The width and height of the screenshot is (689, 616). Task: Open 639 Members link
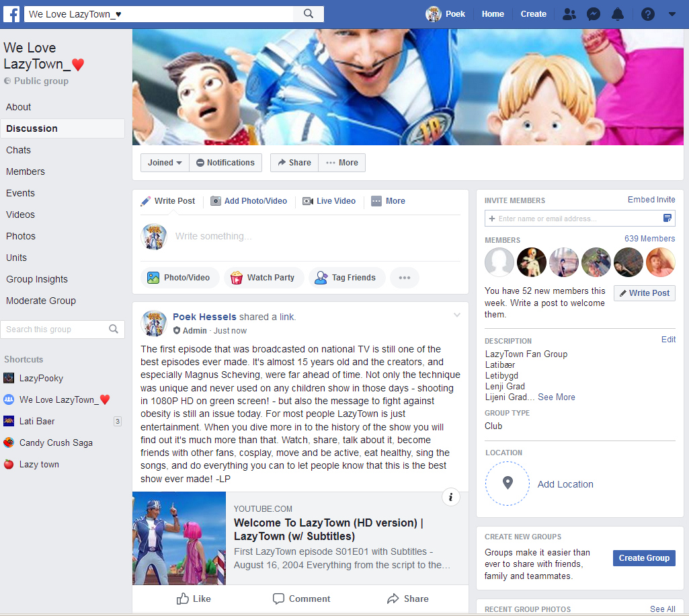coord(649,239)
